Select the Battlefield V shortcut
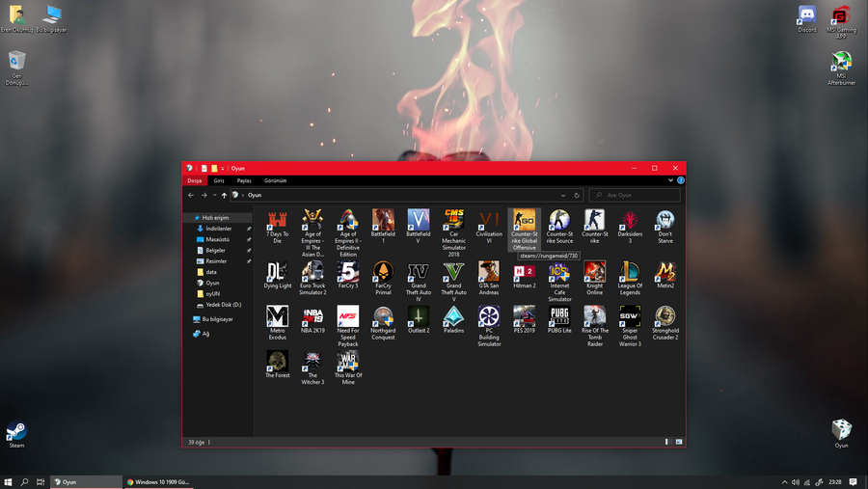The height and width of the screenshot is (489, 868). point(419,226)
